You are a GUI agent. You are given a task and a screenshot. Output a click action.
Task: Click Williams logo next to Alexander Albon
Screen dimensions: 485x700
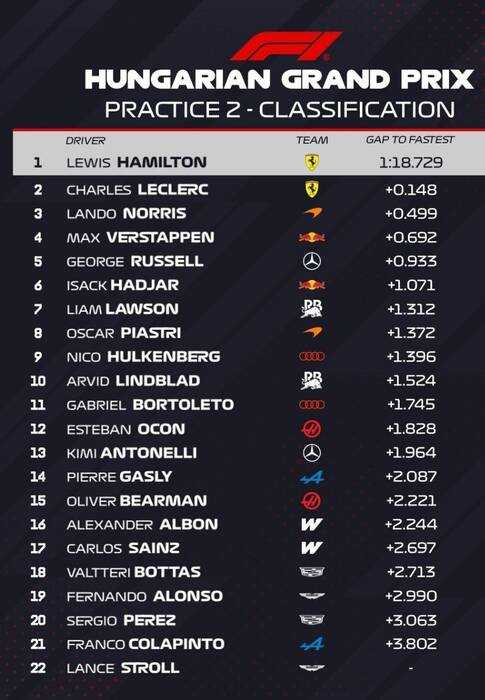click(x=311, y=525)
